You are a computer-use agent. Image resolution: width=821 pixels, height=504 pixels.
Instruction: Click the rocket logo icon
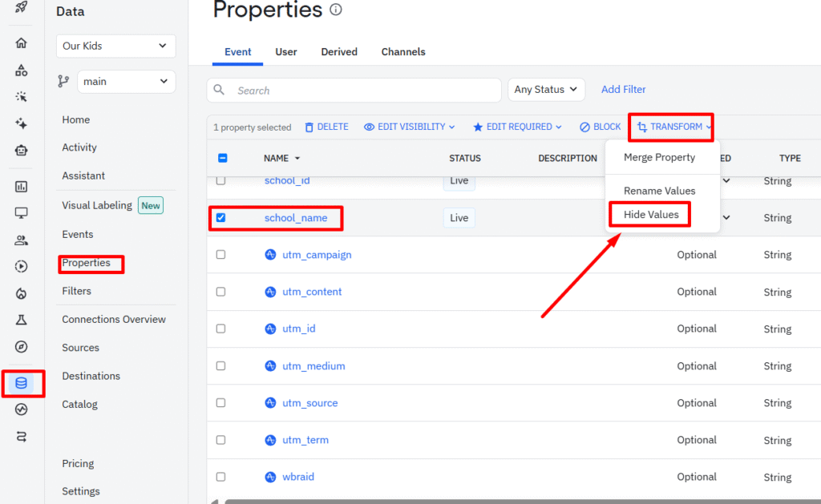pyautogui.click(x=22, y=7)
